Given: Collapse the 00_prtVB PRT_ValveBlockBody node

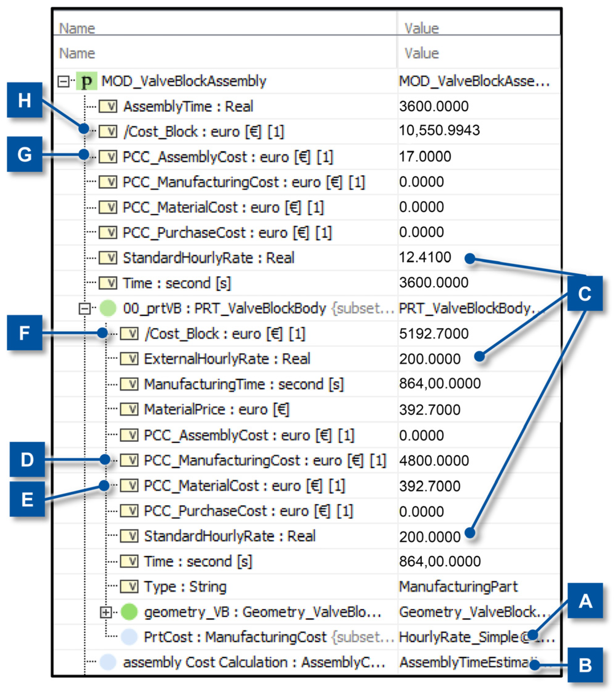Looking at the screenshot, I should [x=84, y=308].
